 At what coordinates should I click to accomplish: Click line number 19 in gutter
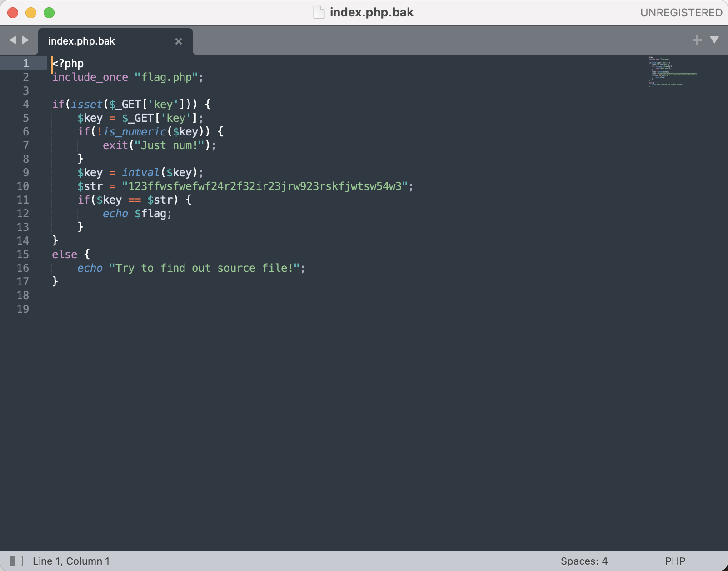point(23,309)
